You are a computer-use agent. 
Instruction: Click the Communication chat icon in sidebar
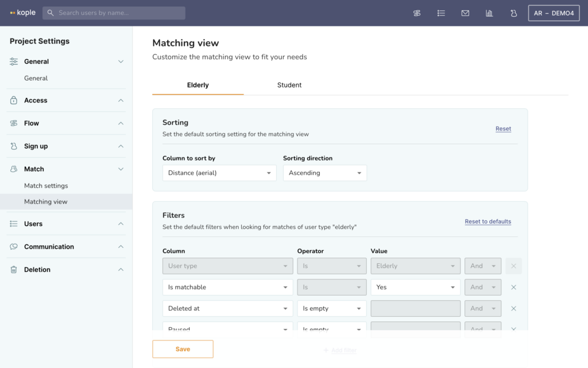tap(14, 247)
